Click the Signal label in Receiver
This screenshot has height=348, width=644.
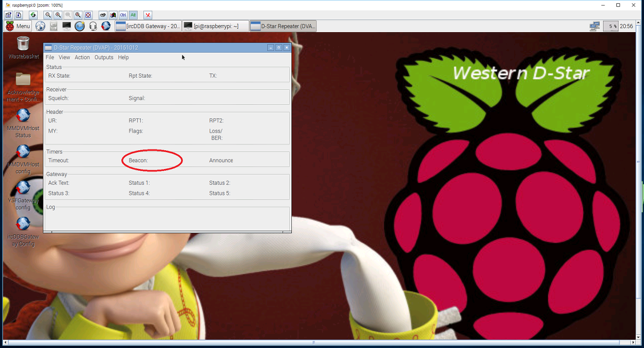pos(136,99)
